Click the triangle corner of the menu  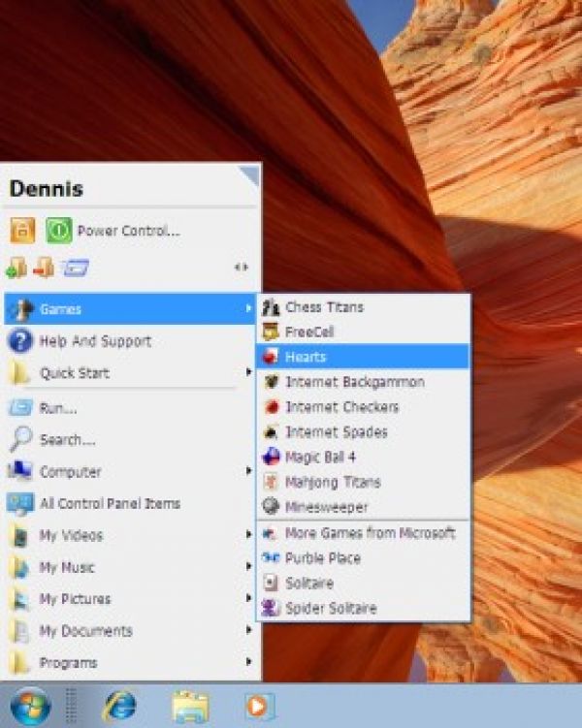tap(250, 176)
